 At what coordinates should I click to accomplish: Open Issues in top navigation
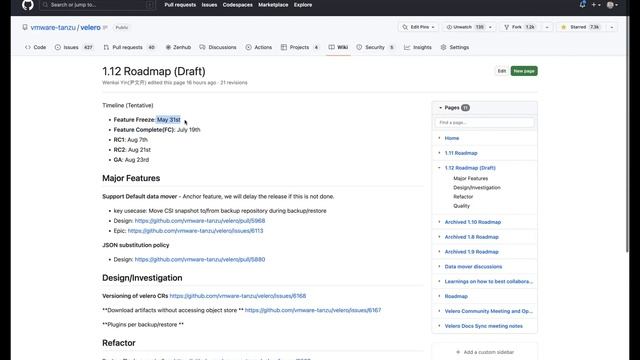(x=209, y=5)
